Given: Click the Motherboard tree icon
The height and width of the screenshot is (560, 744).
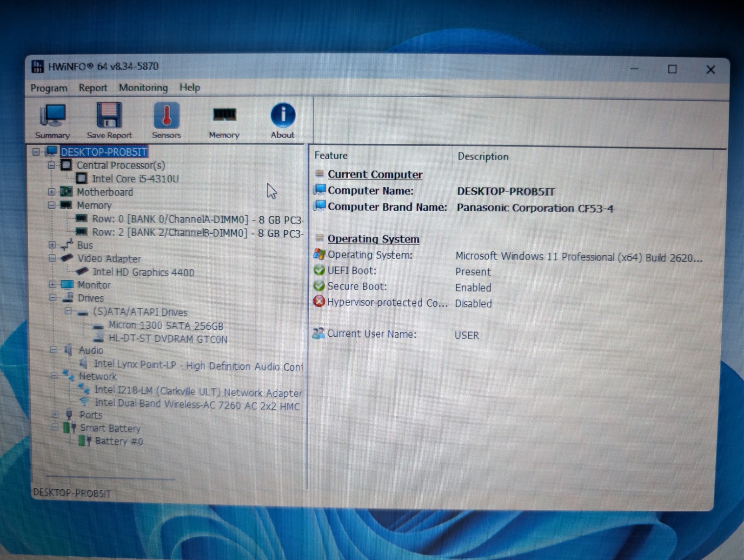Looking at the screenshot, I should [66, 192].
